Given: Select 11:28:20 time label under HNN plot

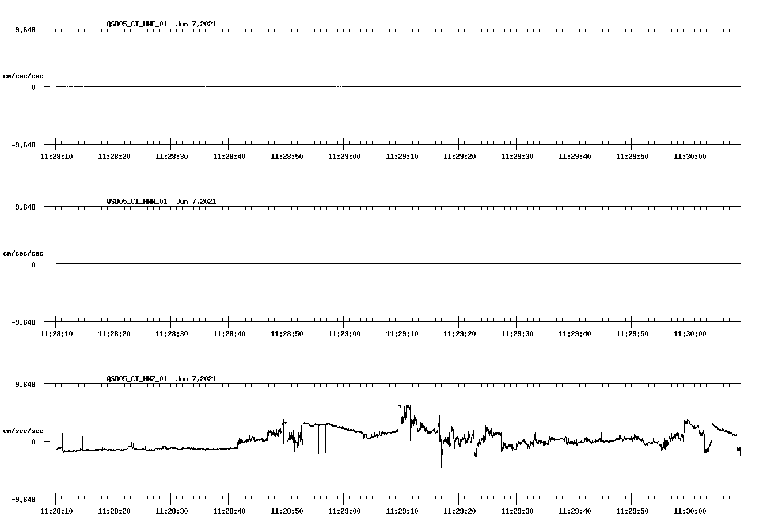Looking at the screenshot, I should tap(114, 334).
